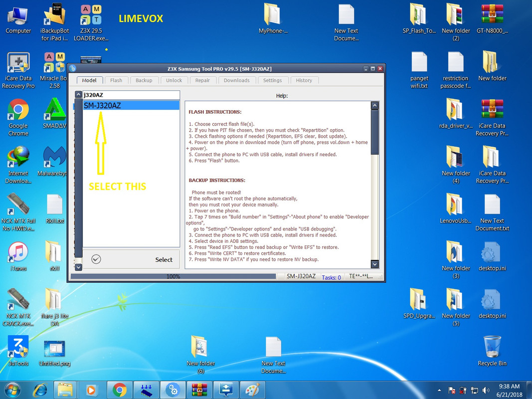Open NCK MTK CRACK.exe shortcut

18,307
